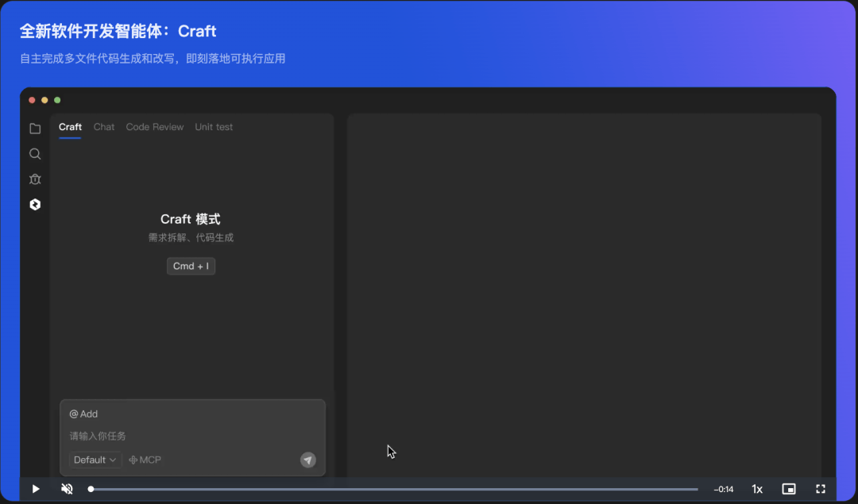Switch to the Code Review tab
Screen dimensions: 858x504
coord(155,127)
